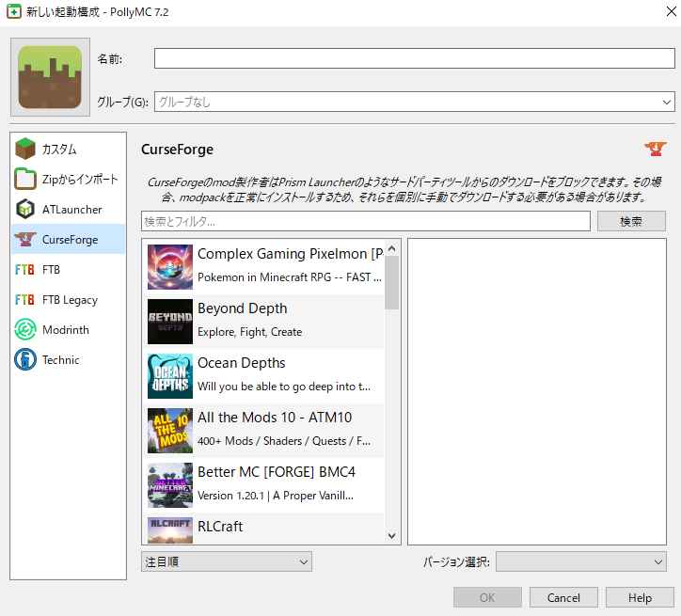Click the RLCraft pack thumbnail
Screen dimensions: 681x616
[x=170, y=530]
